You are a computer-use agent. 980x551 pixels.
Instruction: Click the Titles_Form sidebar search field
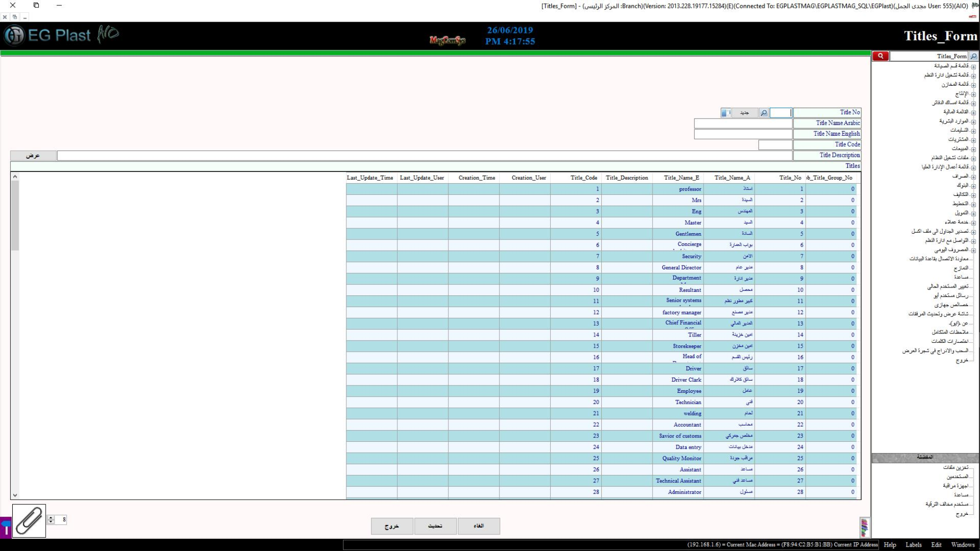pyautogui.click(x=929, y=56)
